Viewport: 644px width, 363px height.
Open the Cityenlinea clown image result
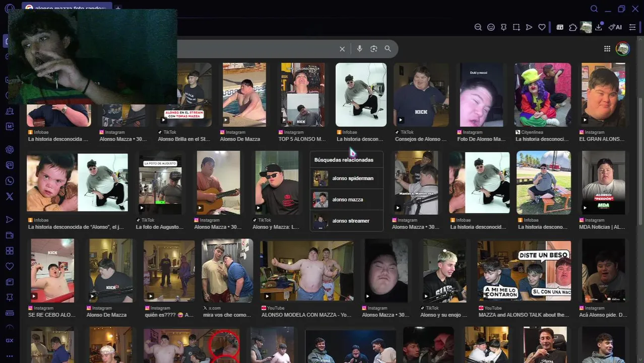click(543, 94)
